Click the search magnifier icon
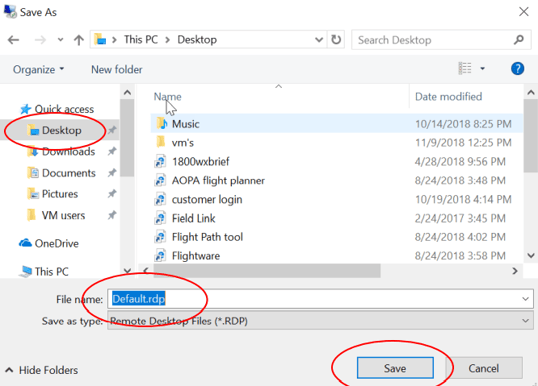 (x=519, y=40)
